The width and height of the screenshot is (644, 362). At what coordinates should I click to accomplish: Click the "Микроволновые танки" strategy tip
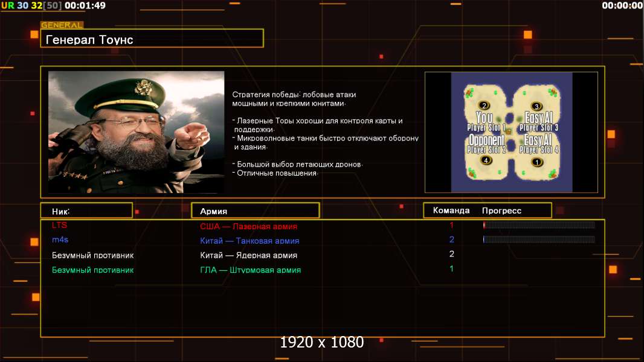point(325,142)
